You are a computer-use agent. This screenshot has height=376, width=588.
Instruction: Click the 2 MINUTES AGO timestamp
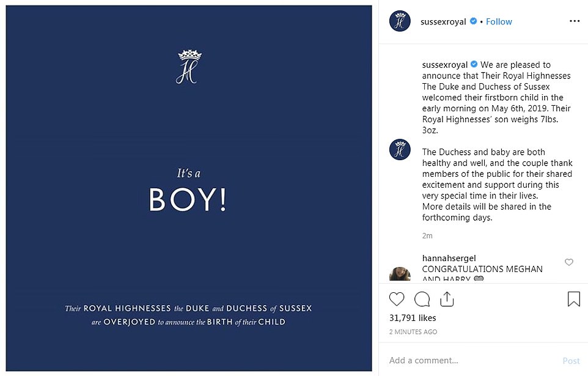pos(413,332)
